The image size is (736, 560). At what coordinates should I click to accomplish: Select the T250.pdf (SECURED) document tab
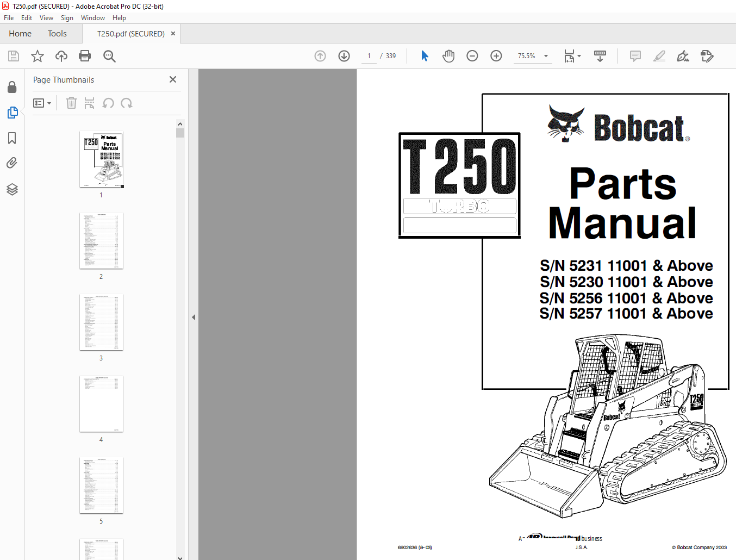point(131,34)
